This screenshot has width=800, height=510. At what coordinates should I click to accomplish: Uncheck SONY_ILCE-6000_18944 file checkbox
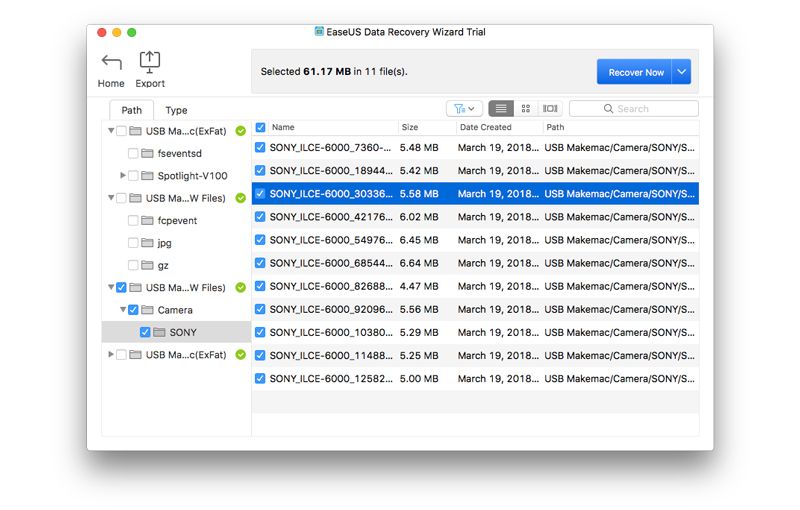260,170
